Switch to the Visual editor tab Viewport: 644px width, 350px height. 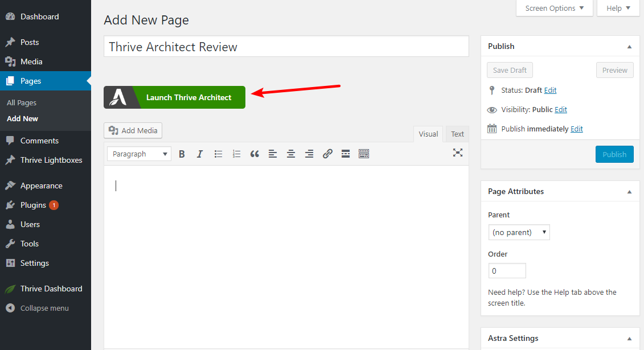[x=428, y=134]
